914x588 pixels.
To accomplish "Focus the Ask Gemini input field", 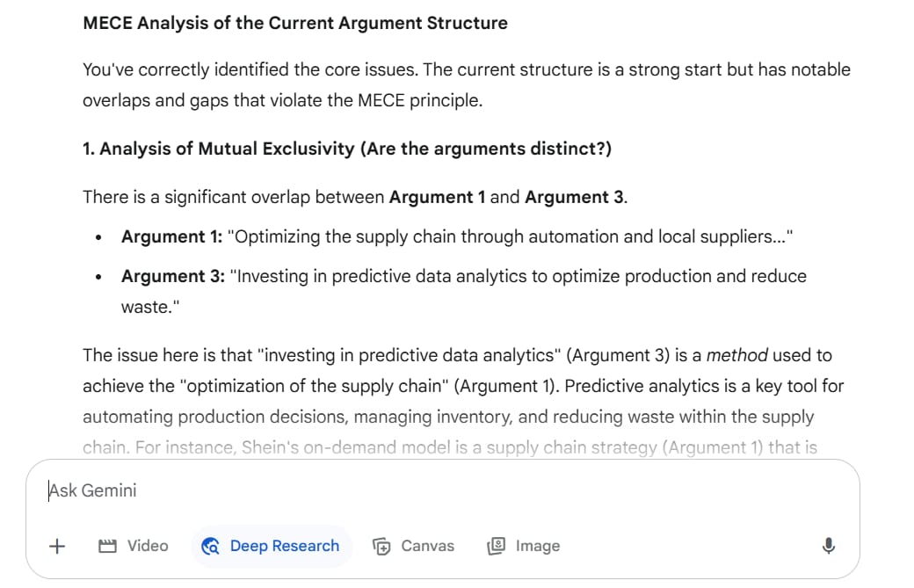I will click(443, 491).
